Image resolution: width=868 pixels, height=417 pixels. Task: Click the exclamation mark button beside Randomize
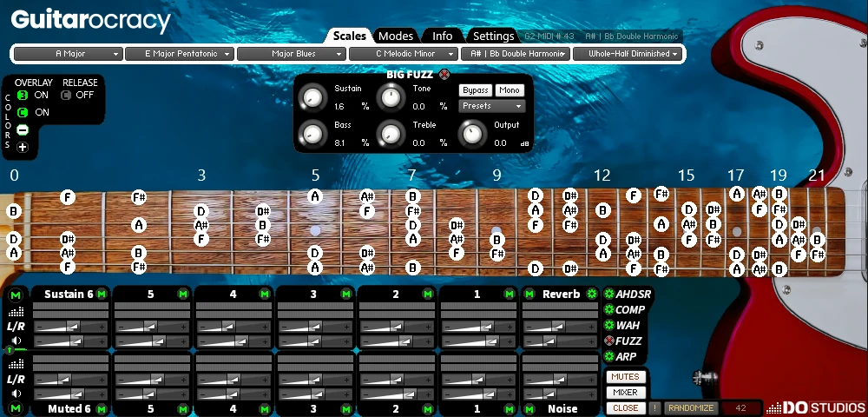click(654, 407)
